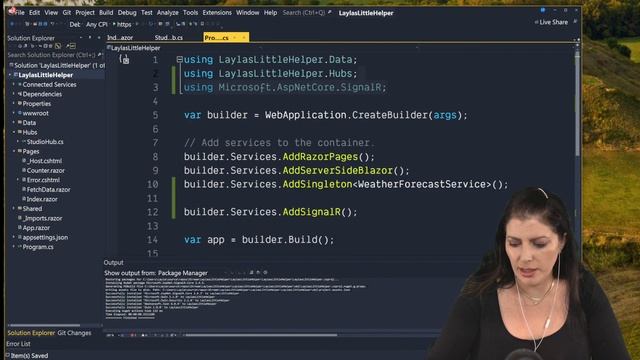Collapse the using directives region on line 1

tap(179, 60)
